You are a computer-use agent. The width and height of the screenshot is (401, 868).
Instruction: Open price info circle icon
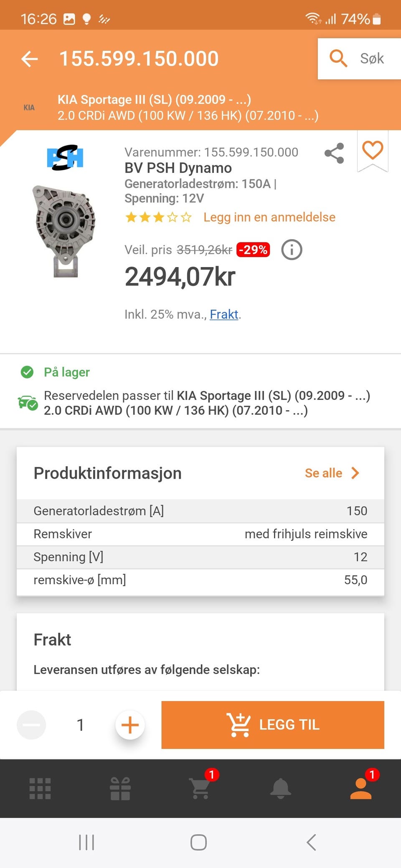pos(292,250)
